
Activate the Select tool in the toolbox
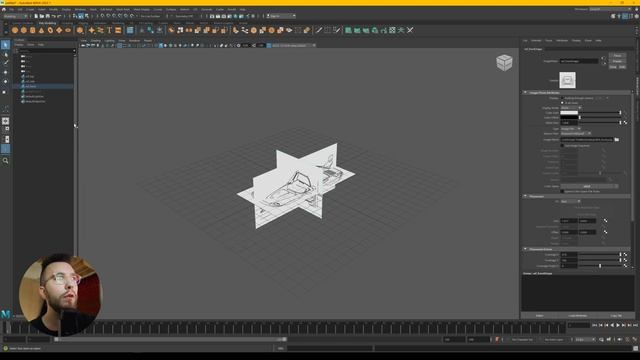[x=5, y=44]
